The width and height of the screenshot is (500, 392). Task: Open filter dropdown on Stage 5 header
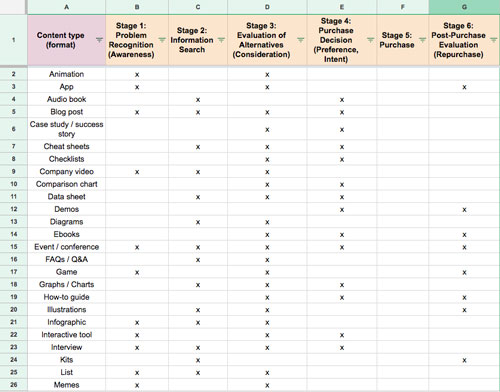tap(422, 40)
